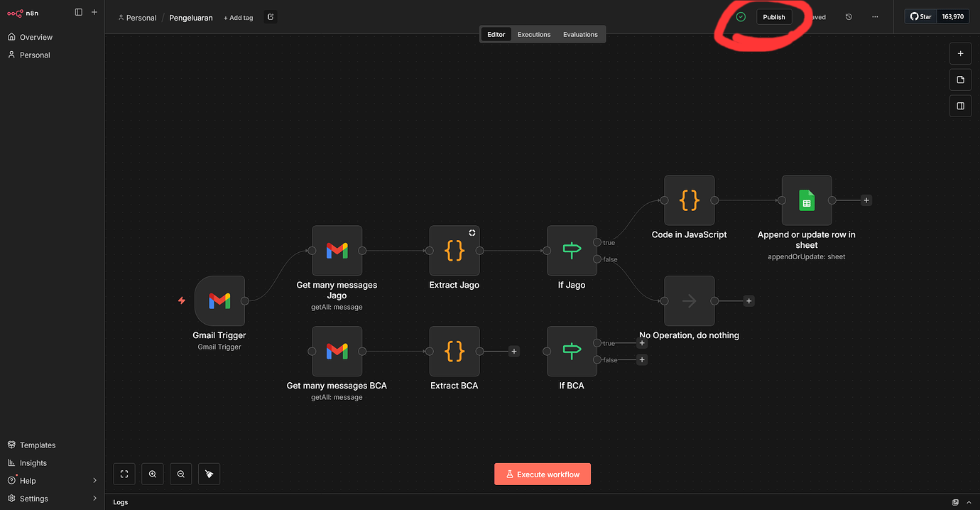Select the Get many messages Jago node
The width and height of the screenshot is (980, 510).
pos(337,251)
